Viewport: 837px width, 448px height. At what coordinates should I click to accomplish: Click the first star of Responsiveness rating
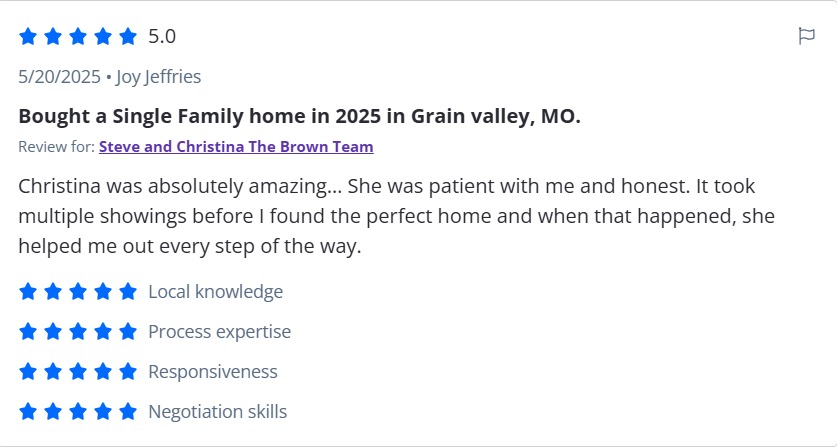coord(28,372)
